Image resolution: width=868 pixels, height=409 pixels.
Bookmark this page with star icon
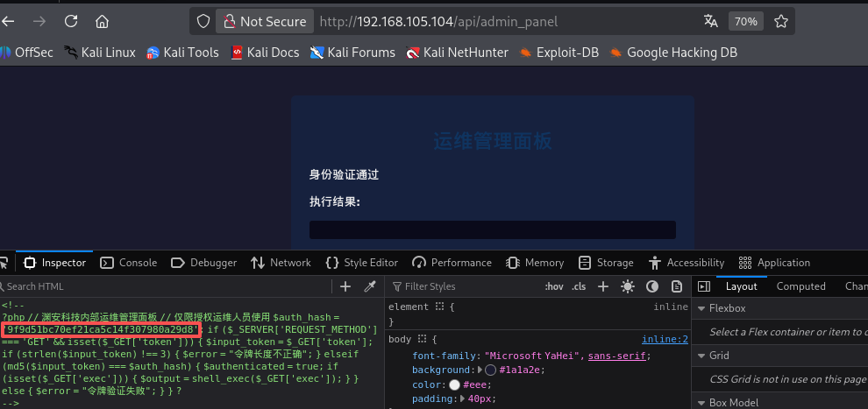[x=781, y=22]
